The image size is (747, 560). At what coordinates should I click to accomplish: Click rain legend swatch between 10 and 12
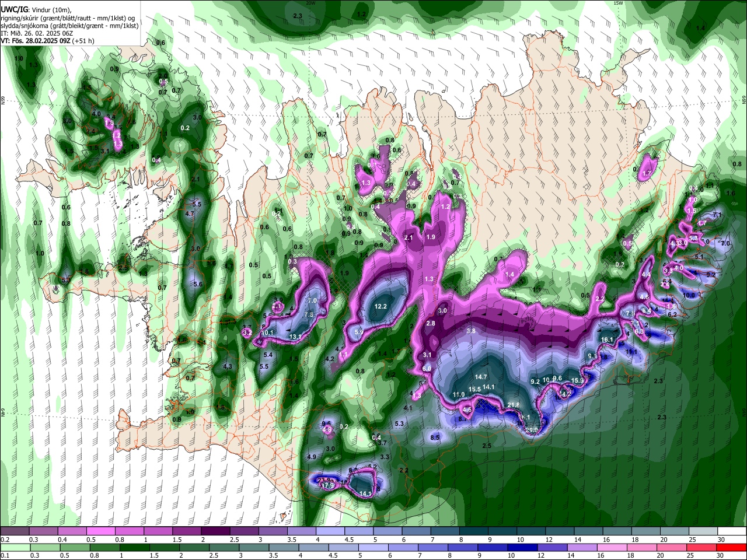point(523,547)
